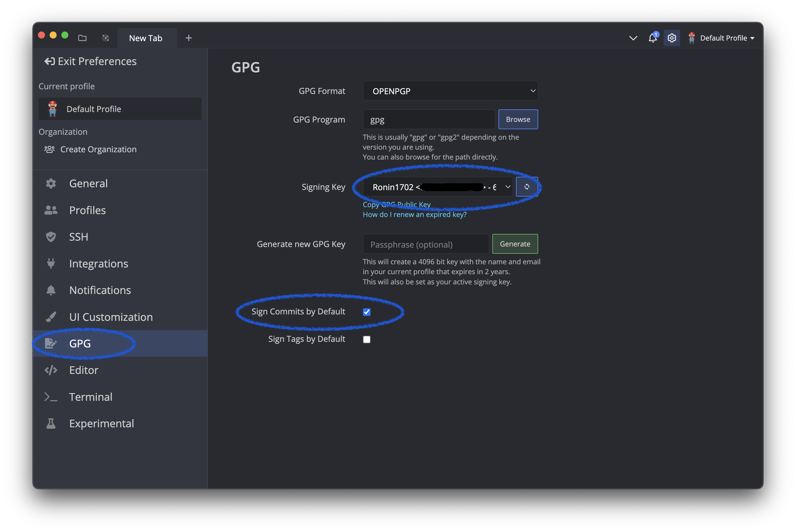Disable Sign Commits by Default checkbox
This screenshot has height=532, width=796.
coord(366,312)
